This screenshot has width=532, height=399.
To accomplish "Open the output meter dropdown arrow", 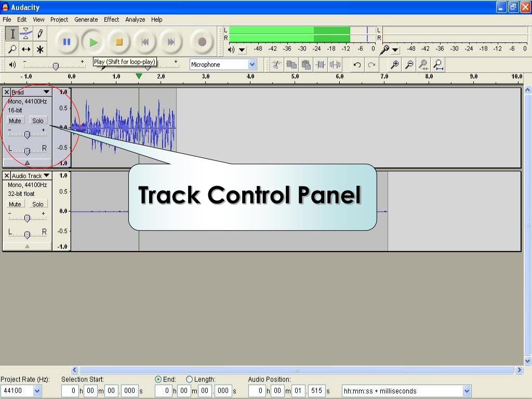I will (242, 50).
